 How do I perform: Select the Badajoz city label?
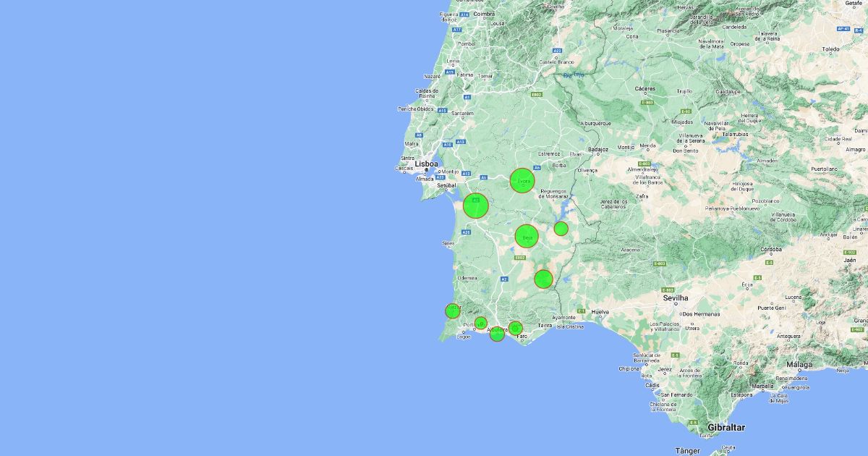tap(598, 150)
